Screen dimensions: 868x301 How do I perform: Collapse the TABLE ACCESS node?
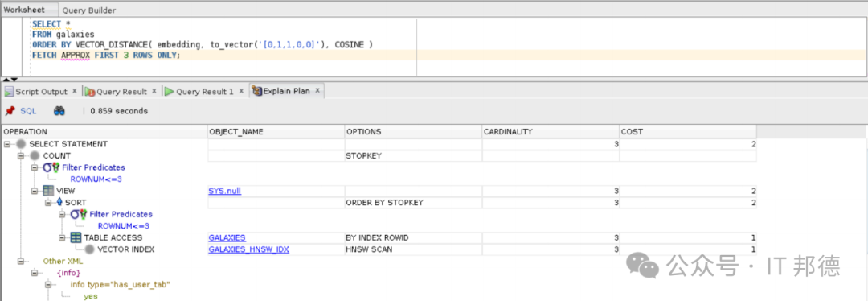click(x=62, y=237)
